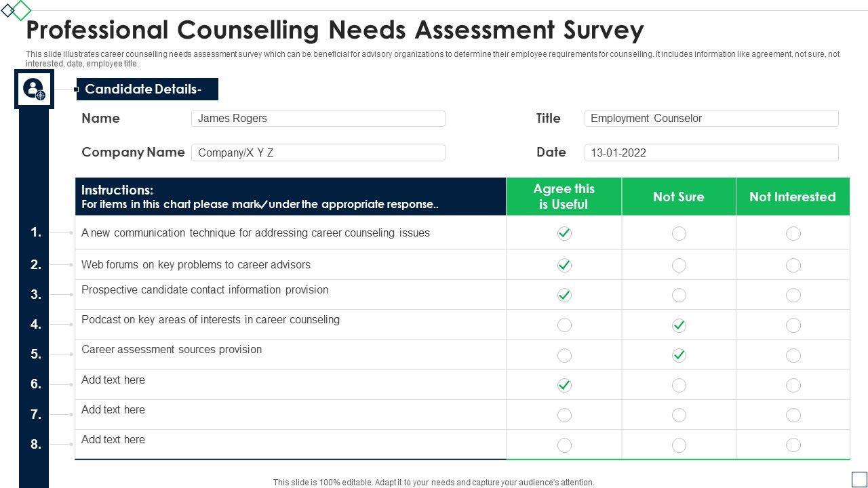Select 'Agree this is Useful' for item 1

pos(564,234)
